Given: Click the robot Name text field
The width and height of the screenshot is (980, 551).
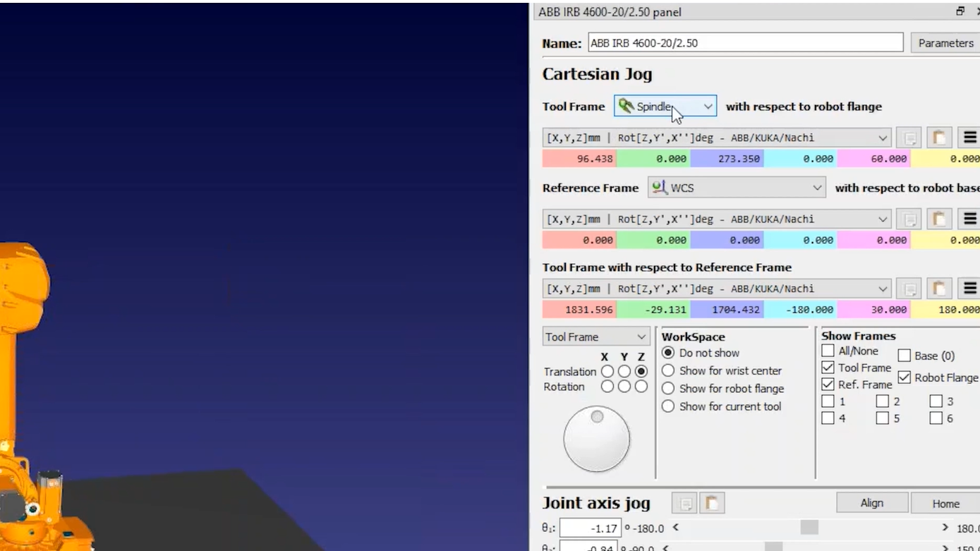Looking at the screenshot, I should 744,43.
